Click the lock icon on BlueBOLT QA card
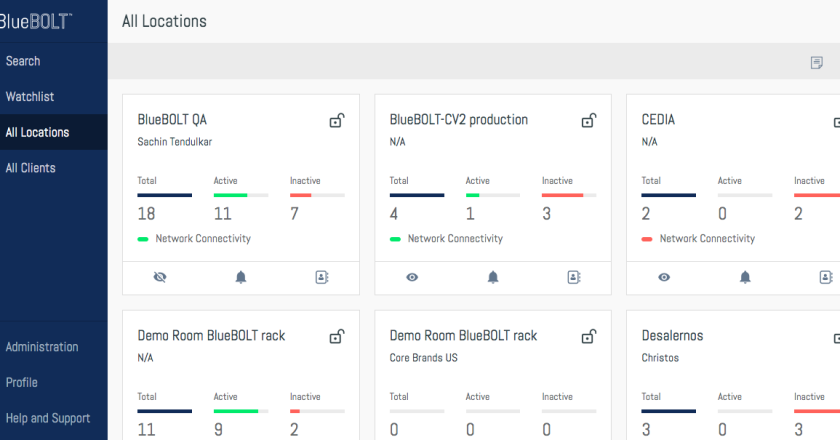Screen dimensions: 840x440 337,121
